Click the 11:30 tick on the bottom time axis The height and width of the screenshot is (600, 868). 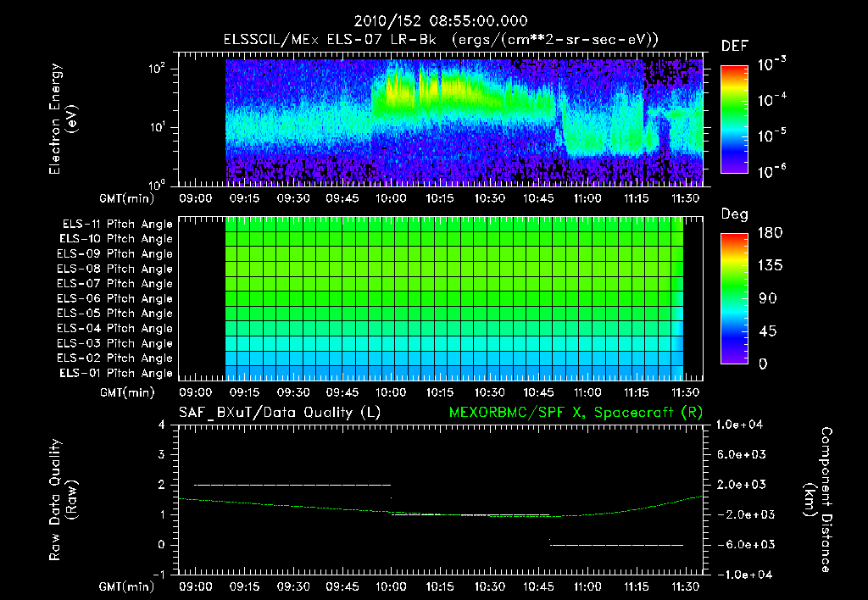point(685,586)
